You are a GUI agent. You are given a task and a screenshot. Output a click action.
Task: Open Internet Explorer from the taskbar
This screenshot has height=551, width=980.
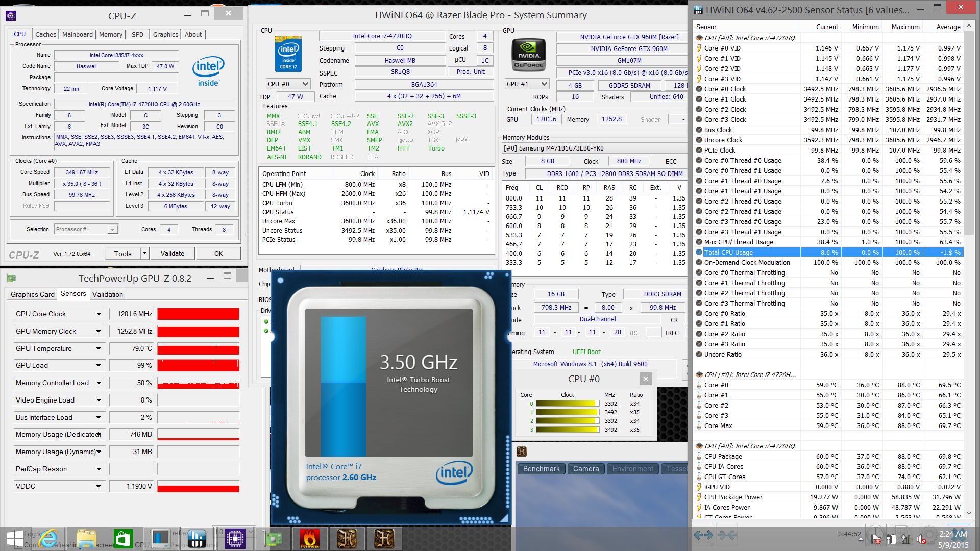click(48, 539)
